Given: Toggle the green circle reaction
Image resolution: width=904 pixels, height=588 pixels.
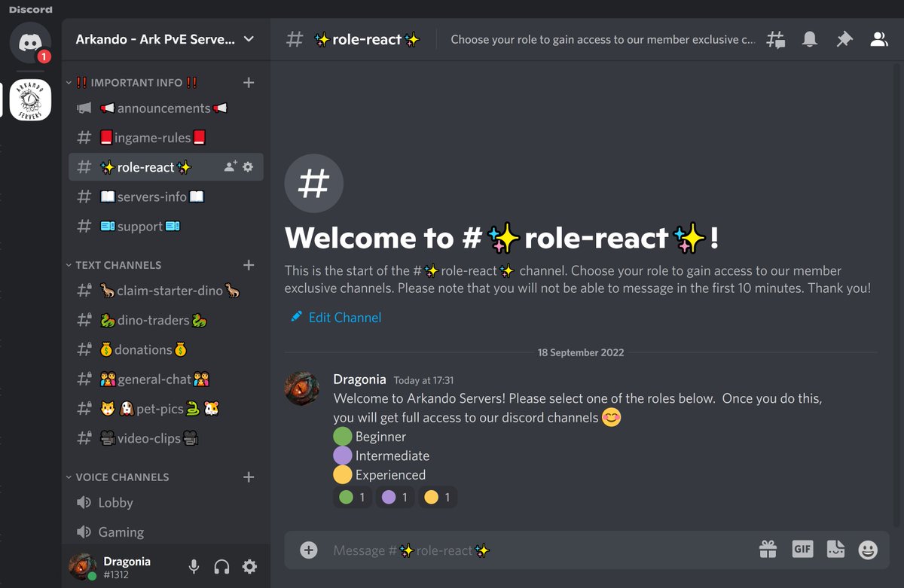Looking at the screenshot, I should click(352, 498).
